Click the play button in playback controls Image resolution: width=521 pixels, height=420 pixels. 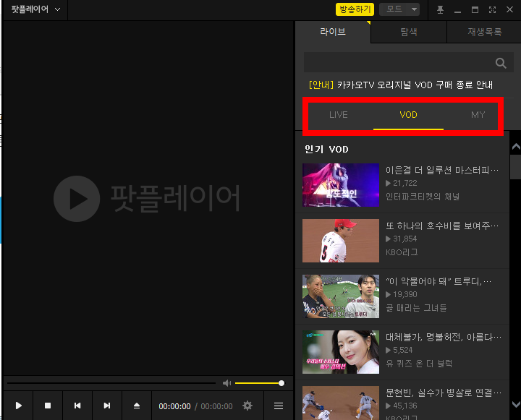pyautogui.click(x=19, y=406)
